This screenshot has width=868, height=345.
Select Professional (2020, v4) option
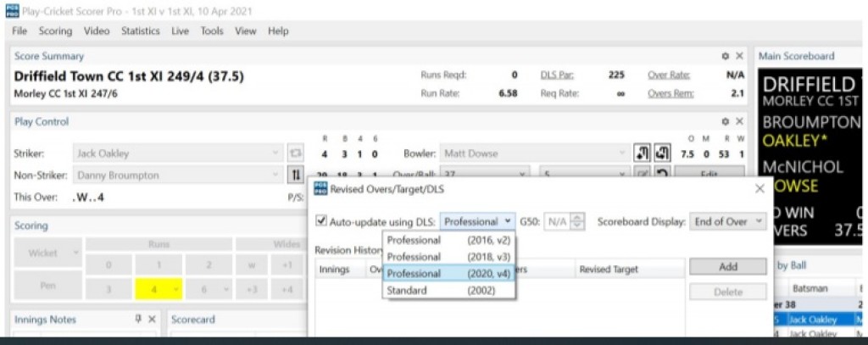point(449,274)
